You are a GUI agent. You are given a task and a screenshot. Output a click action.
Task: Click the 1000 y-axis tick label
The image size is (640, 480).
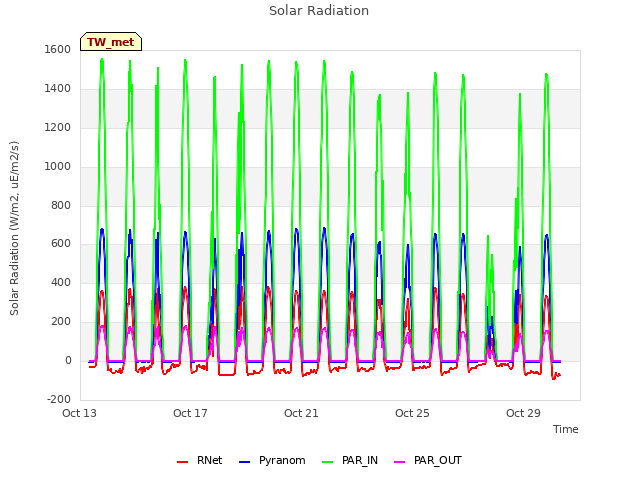coord(58,166)
